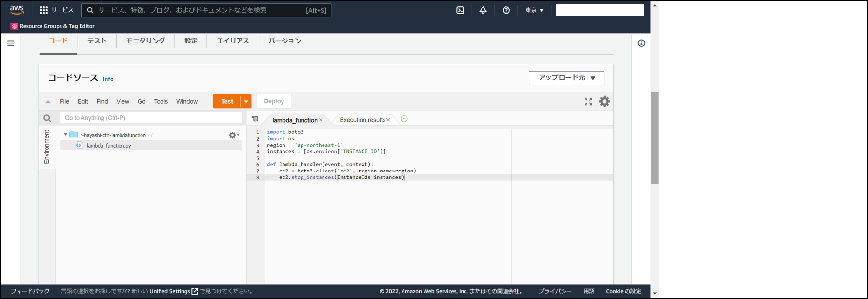Image resolution: width=868 pixels, height=299 pixels.
Task: Switch to the コード tab
Action: [x=58, y=41]
